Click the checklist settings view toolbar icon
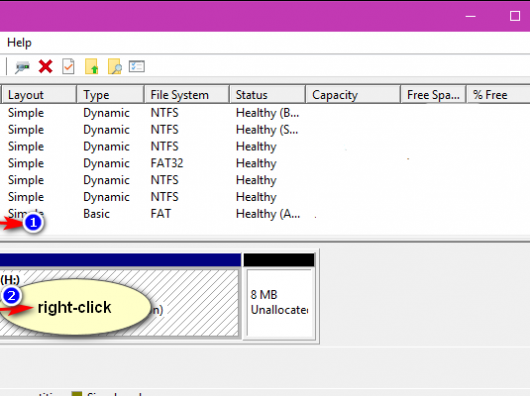This screenshot has width=530, height=396. (x=137, y=66)
